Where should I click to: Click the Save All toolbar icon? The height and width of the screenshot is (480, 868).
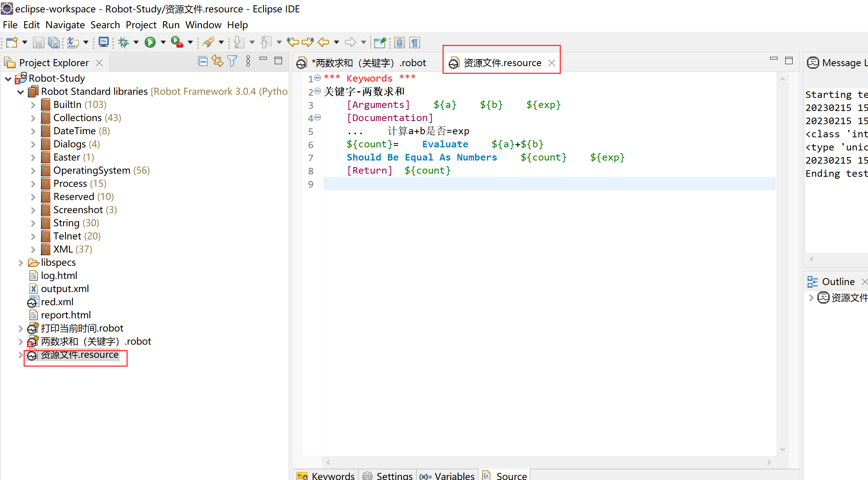point(54,42)
